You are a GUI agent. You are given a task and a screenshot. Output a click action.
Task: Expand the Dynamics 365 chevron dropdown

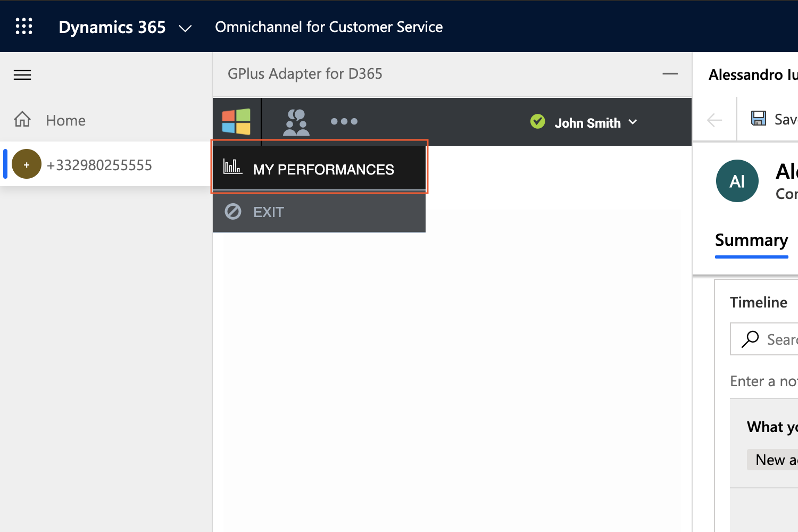click(185, 28)
